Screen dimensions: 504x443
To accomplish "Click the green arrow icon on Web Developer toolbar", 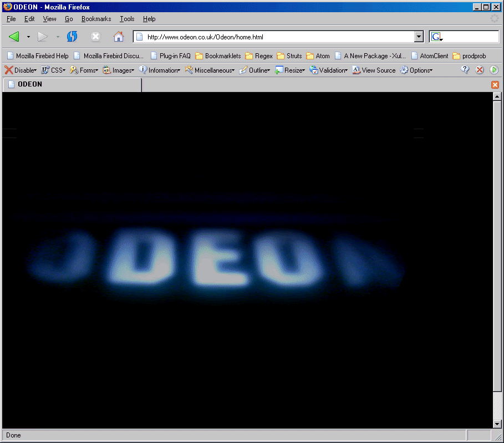I will tap(493, 70).
